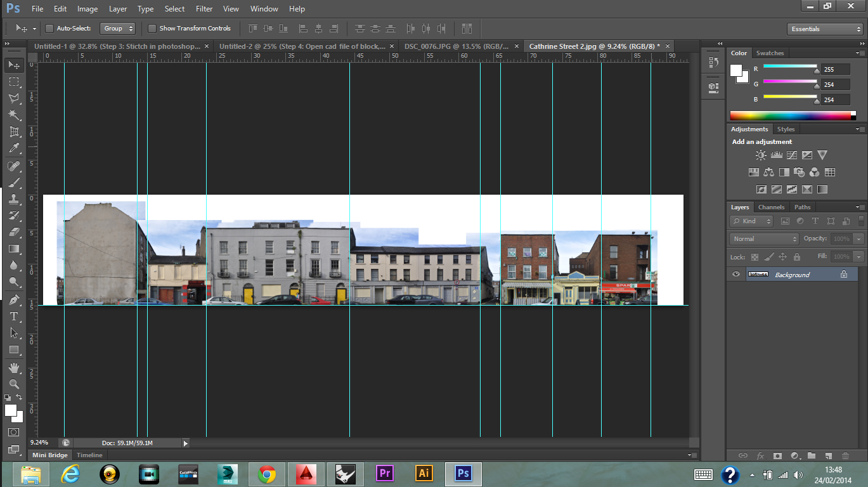
Task: Open the Group auto-select dropdown
Action: point(118,29)
